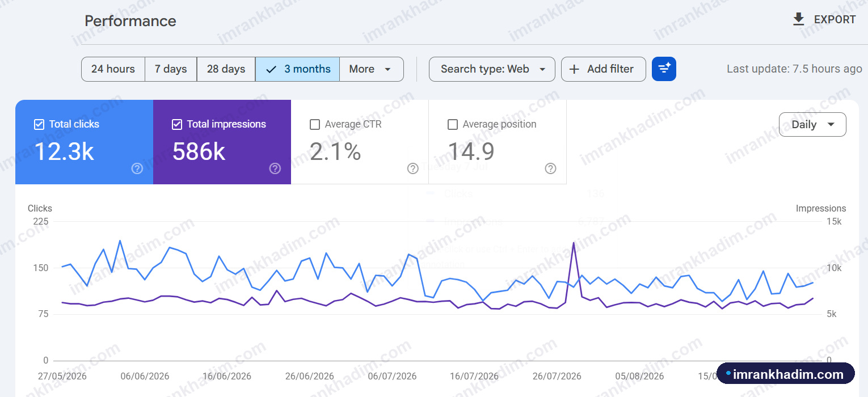Click the 15k impressions axis value

[x=834, y=221]
